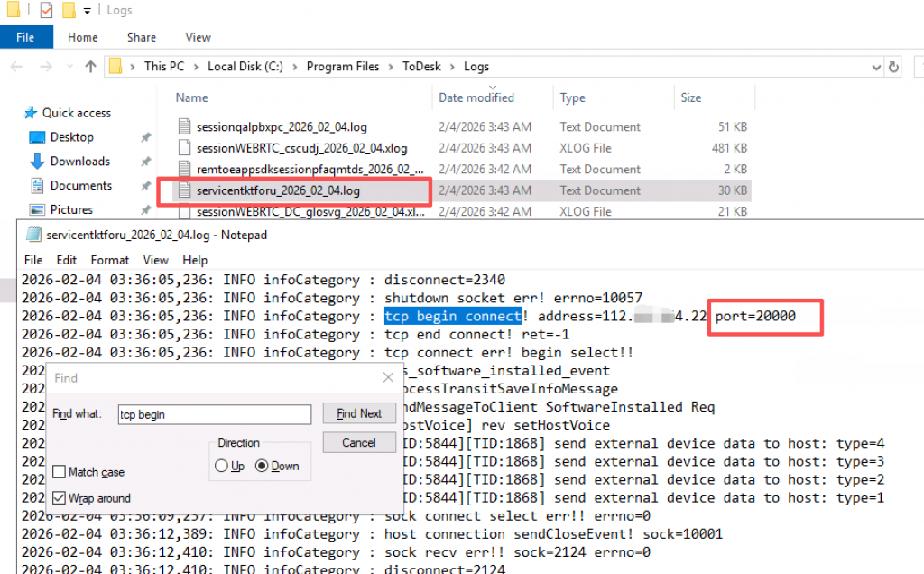Expand the breadcrumb chevron after ToDesk

click(x=453, y=66)
